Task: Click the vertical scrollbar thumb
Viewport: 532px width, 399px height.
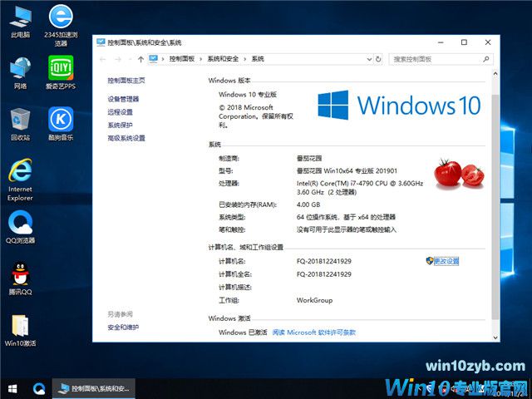Action: point(495,207)
